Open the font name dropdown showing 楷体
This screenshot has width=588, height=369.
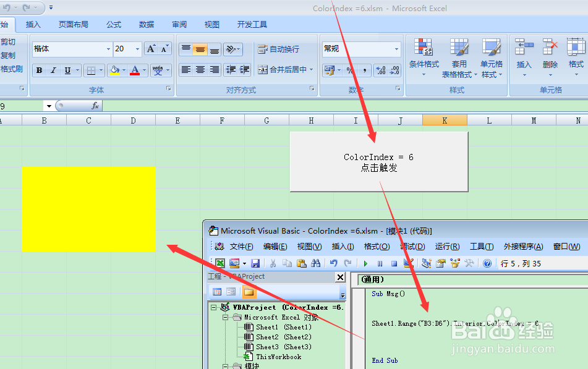coord(108,49)
